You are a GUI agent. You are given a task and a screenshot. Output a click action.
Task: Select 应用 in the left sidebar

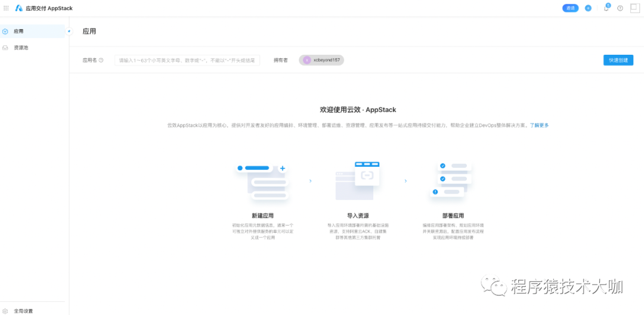pyautogui.click(x=32, y=31)
